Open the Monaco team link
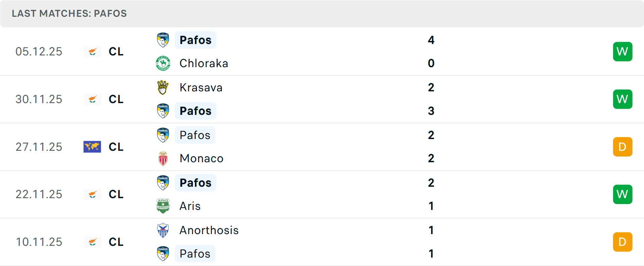Viewport: 644px width, 266px height. [201, 159]
